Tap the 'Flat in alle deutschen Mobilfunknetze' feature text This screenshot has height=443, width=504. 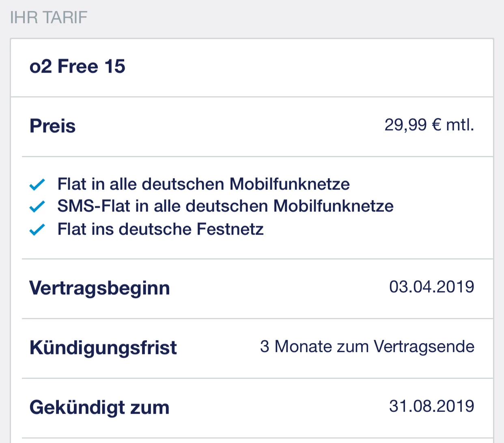pyautogui.click(x=203, y=184)
